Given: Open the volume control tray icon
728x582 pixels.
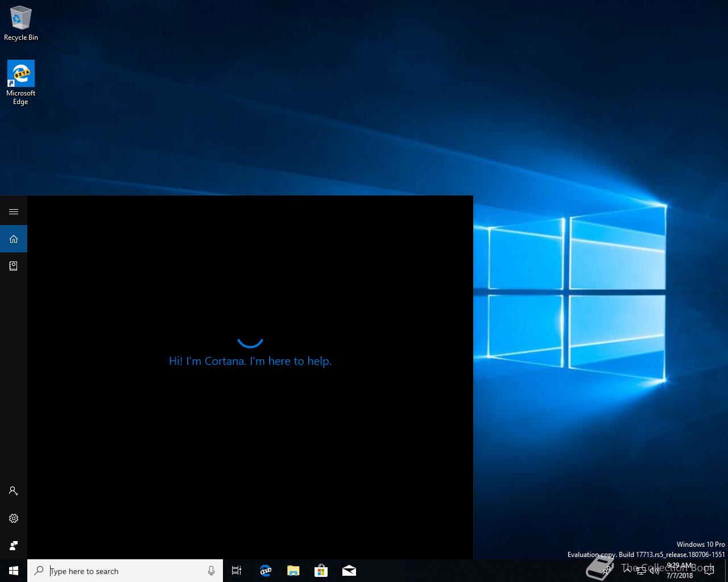Looking at the screenshot, I should (x=654, y=571).
